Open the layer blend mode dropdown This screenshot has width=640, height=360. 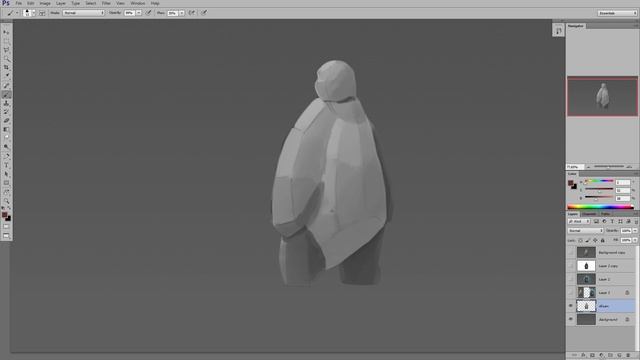click(585, 231)
